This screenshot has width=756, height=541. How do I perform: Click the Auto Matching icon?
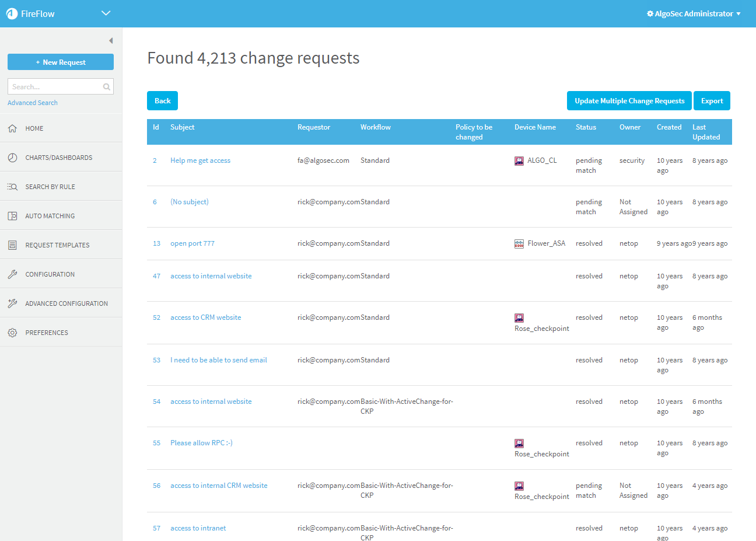12,216
